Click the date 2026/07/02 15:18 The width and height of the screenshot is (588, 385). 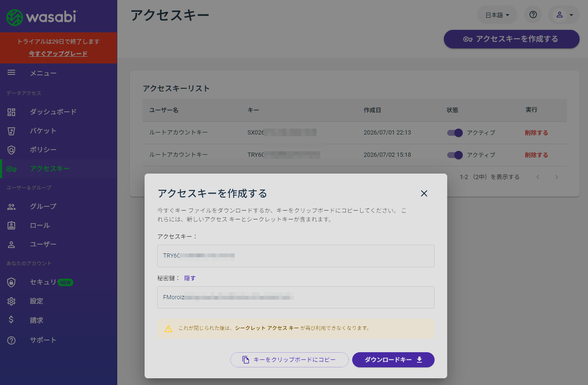388,155
